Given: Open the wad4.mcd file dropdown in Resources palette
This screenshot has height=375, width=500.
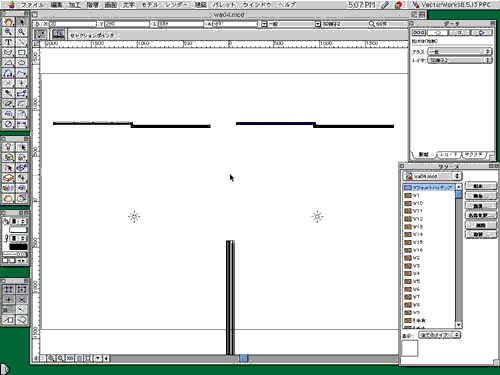Looking at the screenshot, I should pyautogui.click(x=432, y=176).
